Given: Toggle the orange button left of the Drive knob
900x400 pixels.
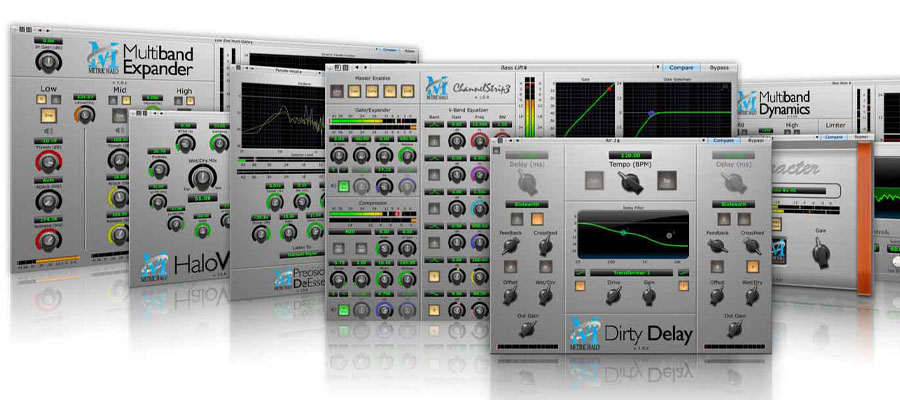Looking at the screenshot, I should (x=581, y=285).
